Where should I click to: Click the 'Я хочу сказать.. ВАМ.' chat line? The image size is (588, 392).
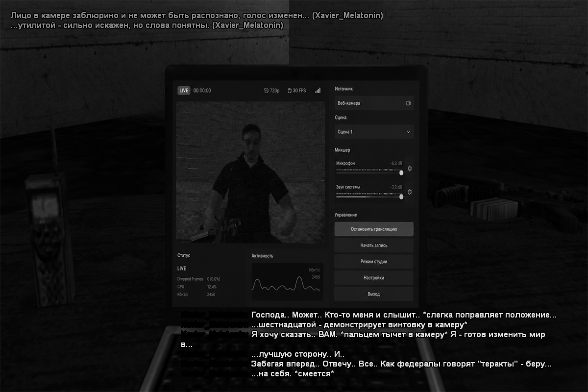click(x=398, y=335)
